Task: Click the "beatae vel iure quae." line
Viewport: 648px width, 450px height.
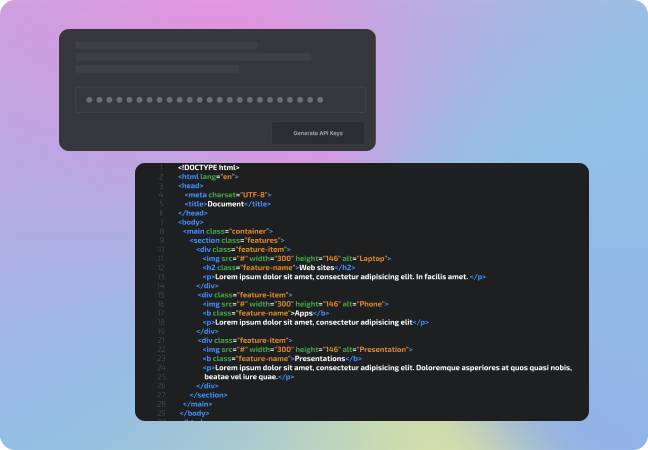Action: coord(249,376)
